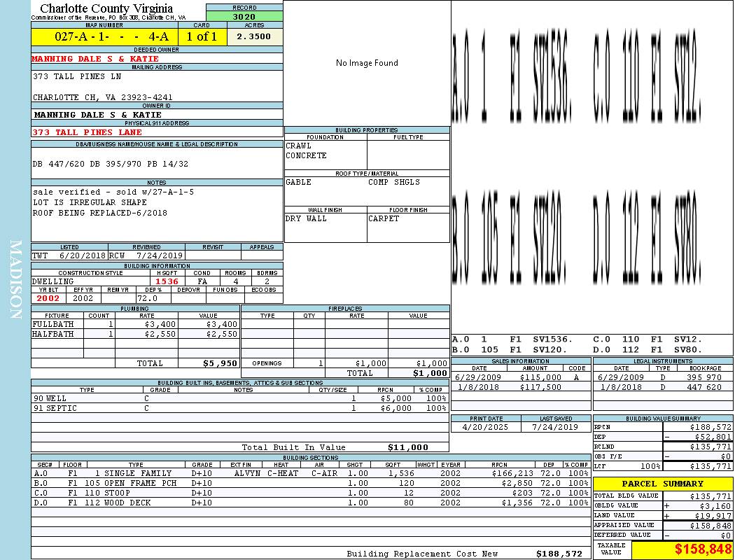Click plumbing total $5,950
The height and width of the screenshot is (560, 735).
[x=220, y=363]
